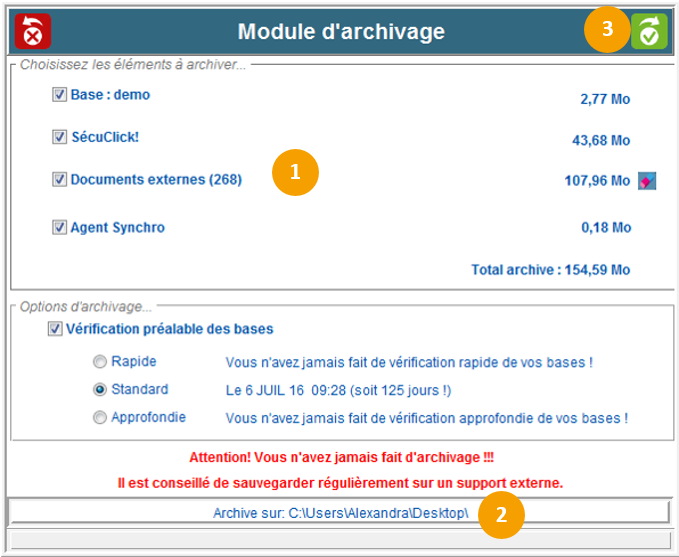Uncheck the 'Base : demo' checkbox
The width and height of the screenshot is (679, 557).
coord(59,95)
